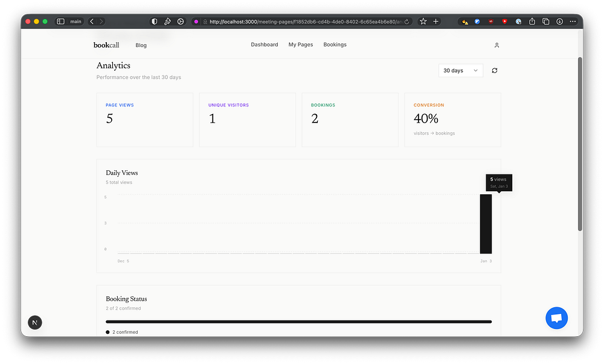Click the share icon in browser toolbar
This screenshot has height=364, width=604.
pyautogui.click(x=532, y=22)
